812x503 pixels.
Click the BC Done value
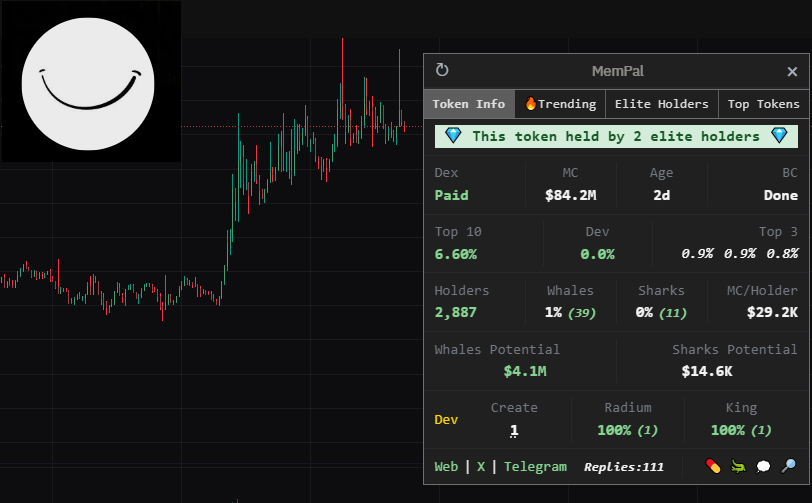[780, 195]
